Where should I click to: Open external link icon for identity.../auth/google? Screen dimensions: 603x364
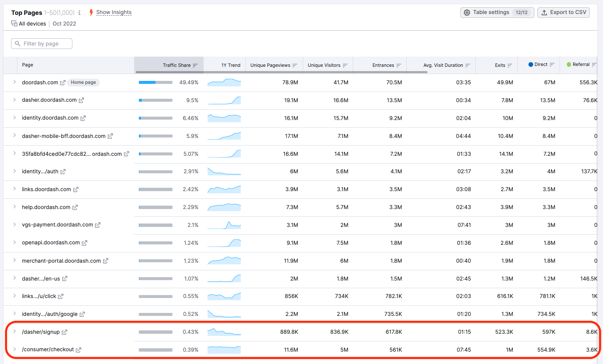click(82, 314)
